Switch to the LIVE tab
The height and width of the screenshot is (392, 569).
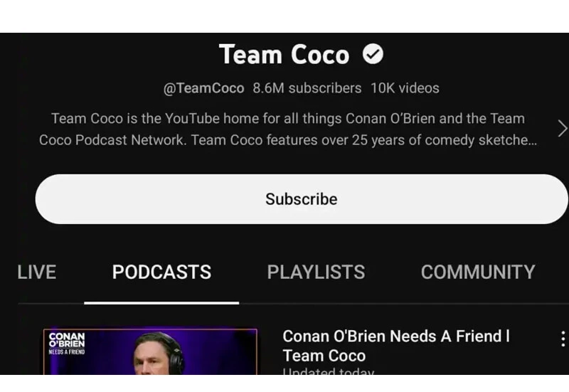pyautogui.click(x=36, y=272)
